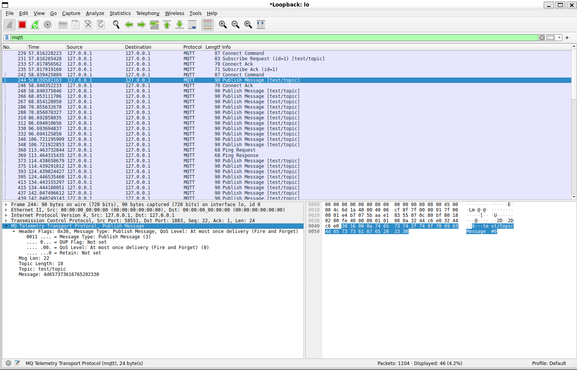This screenshot has height=370, width=577.
Task: Go back to previous packet
Action: tap(129, 25)
